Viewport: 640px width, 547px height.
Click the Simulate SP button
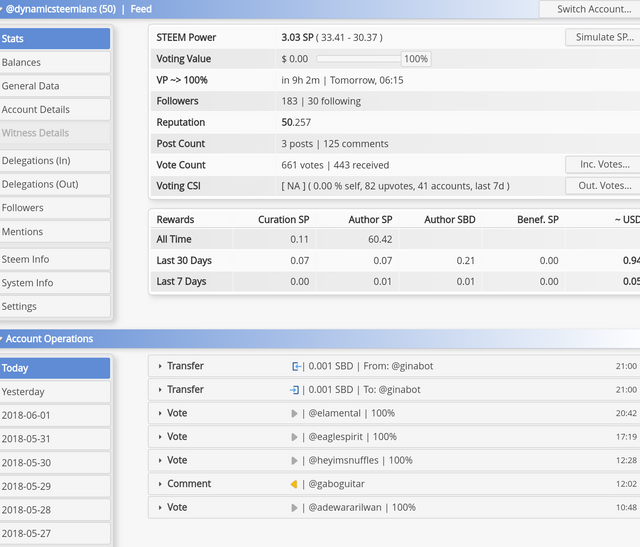point(603,37)
